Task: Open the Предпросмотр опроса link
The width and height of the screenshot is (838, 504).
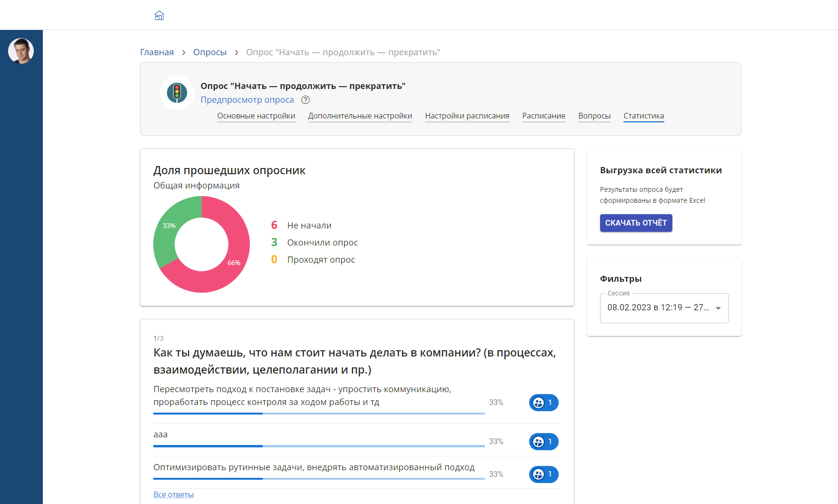Action: pos(247,100)
